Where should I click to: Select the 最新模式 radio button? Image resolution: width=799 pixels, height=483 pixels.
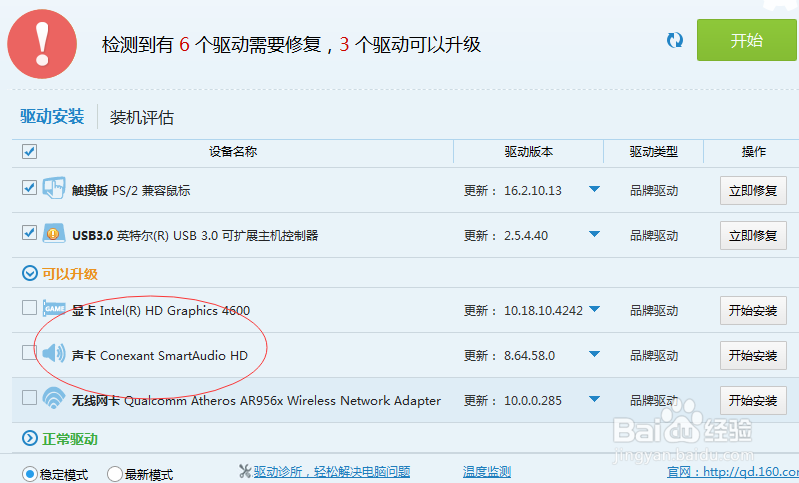(x=115, y=474)
